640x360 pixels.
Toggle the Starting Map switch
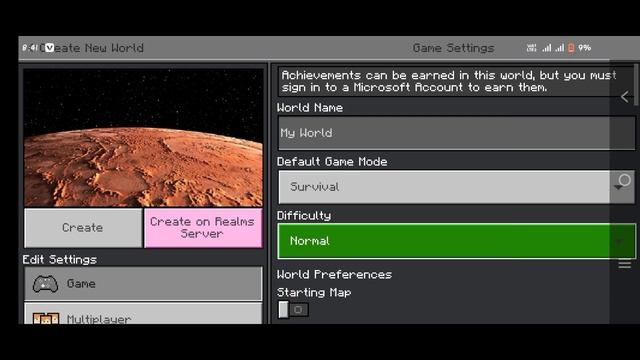[293, 309]
